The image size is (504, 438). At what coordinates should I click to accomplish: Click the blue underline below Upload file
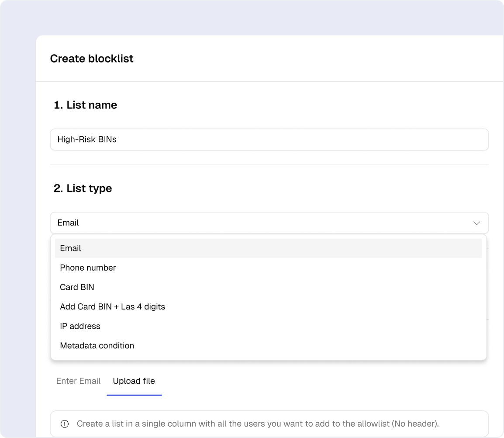[134, 395]
